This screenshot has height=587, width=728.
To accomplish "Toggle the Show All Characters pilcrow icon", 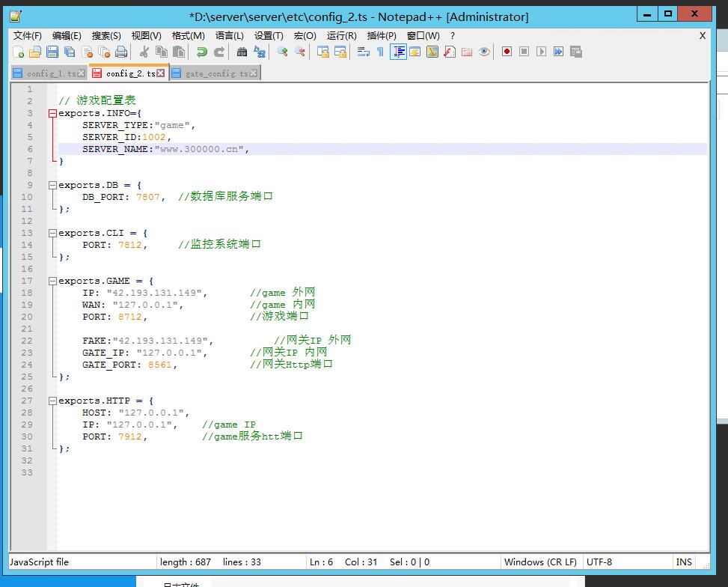I will [380, 52].
